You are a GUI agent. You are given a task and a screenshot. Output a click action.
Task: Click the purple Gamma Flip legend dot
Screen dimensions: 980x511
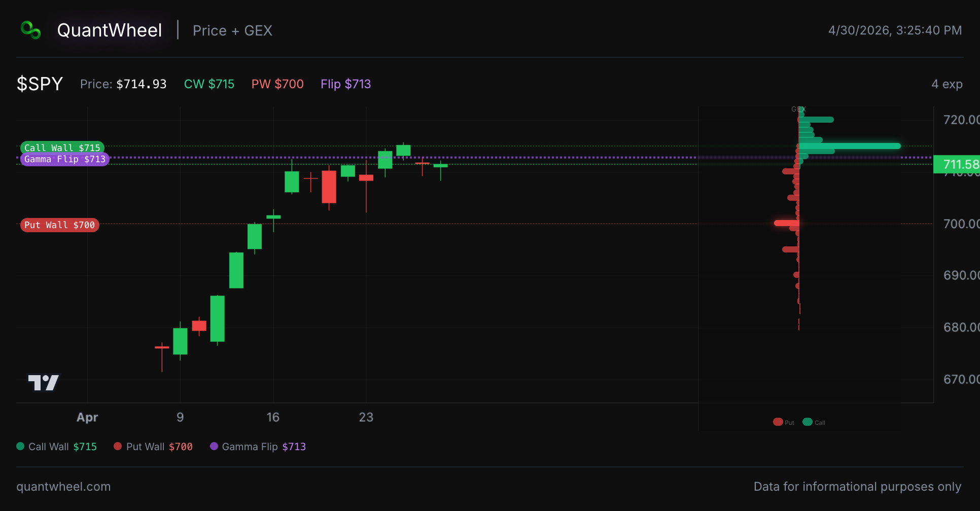214,446
